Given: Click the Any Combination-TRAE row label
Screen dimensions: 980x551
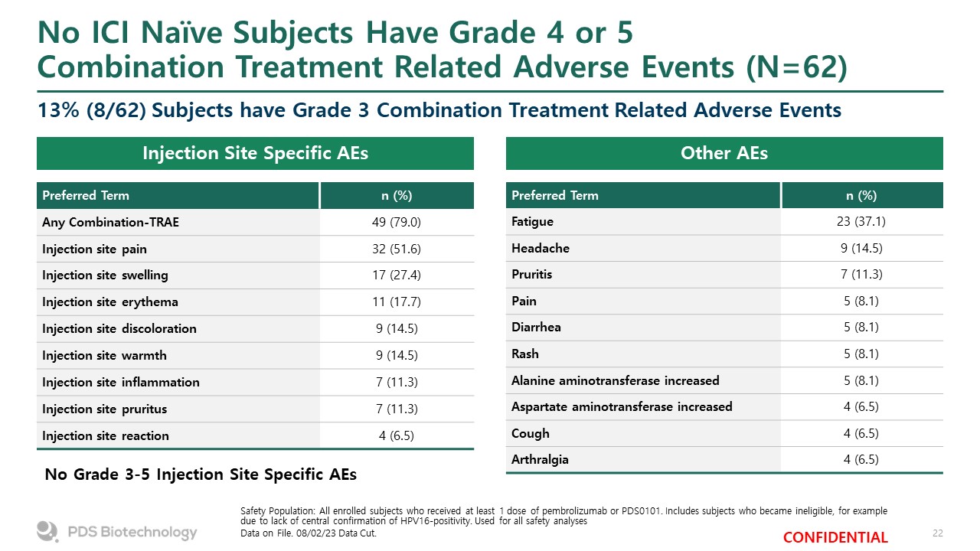Looking at the screenshot, I should click(x=111, y=222).
